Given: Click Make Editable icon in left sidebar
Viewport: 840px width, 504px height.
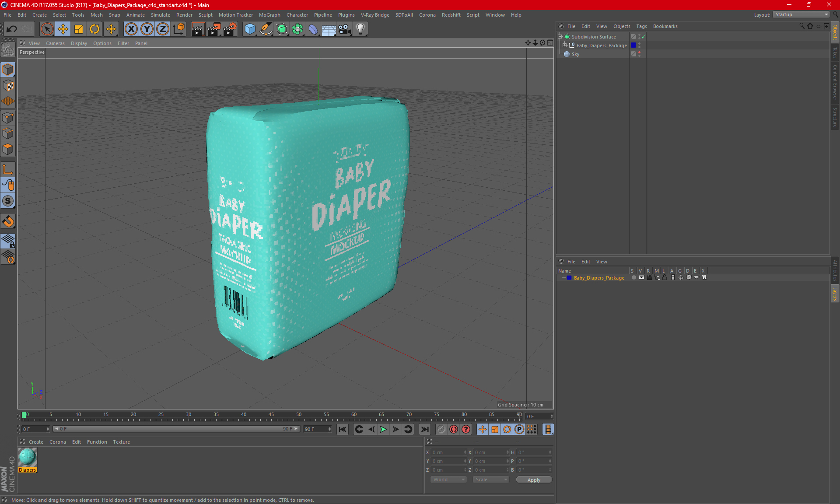Looking at the screenshot, I should coord(8,49).
